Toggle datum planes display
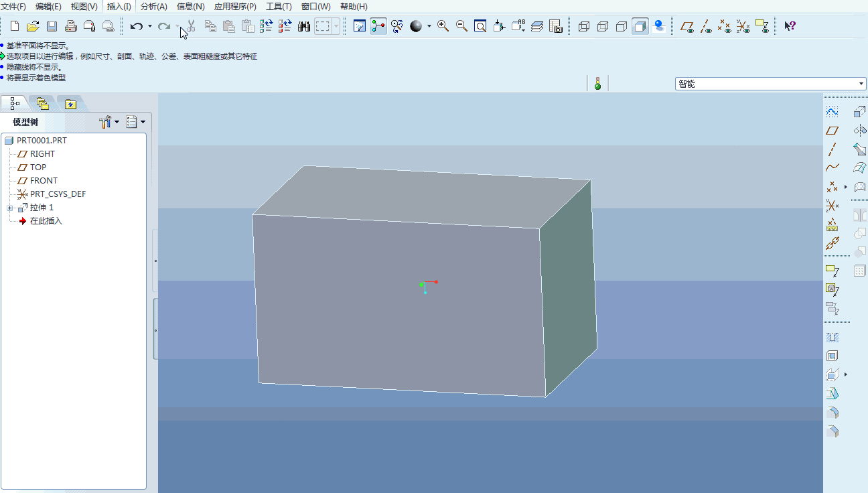 point(686,26)
